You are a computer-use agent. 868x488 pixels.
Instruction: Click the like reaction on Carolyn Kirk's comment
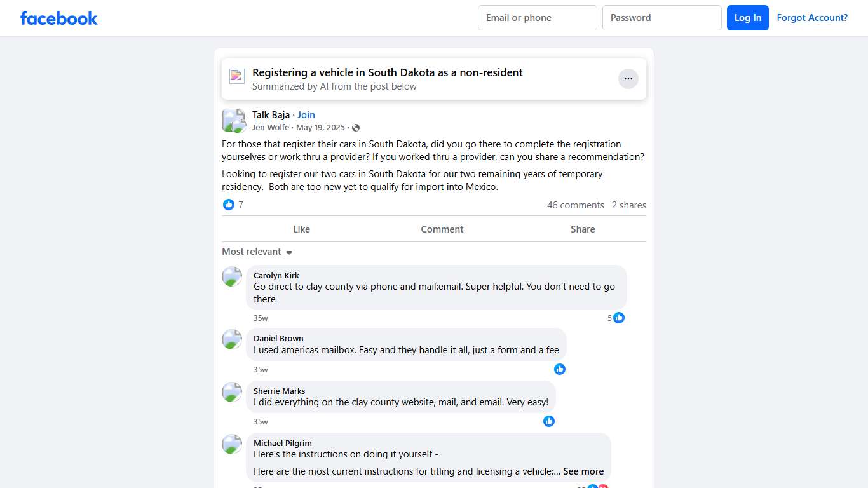(x=619, y=318)
